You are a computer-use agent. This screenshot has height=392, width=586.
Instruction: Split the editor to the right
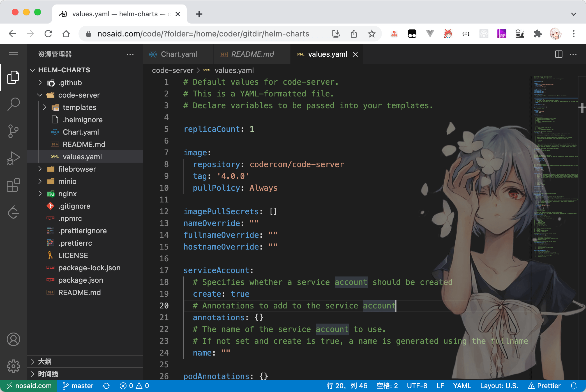[x=559, y=54]
